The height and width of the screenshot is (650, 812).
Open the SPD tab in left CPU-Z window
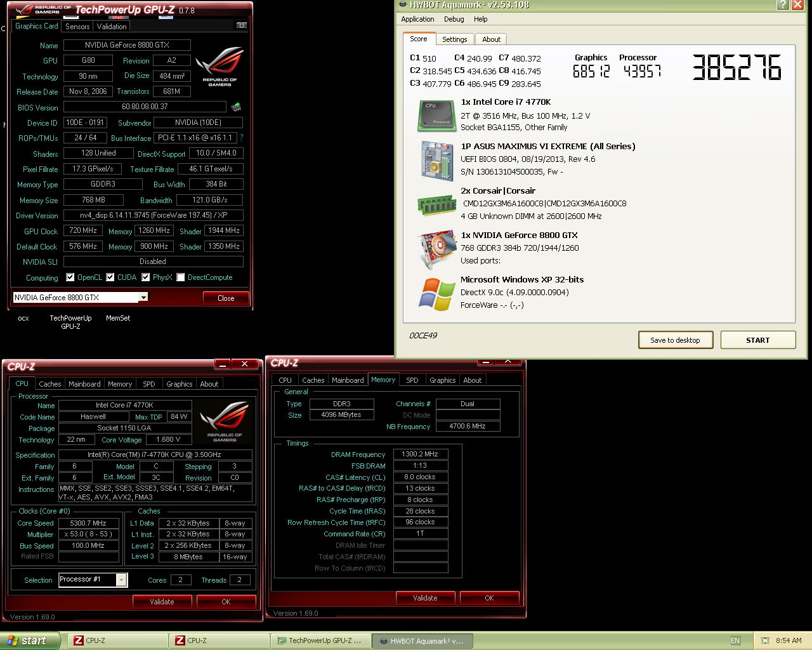pyautogui.click(x=149, y=384)
